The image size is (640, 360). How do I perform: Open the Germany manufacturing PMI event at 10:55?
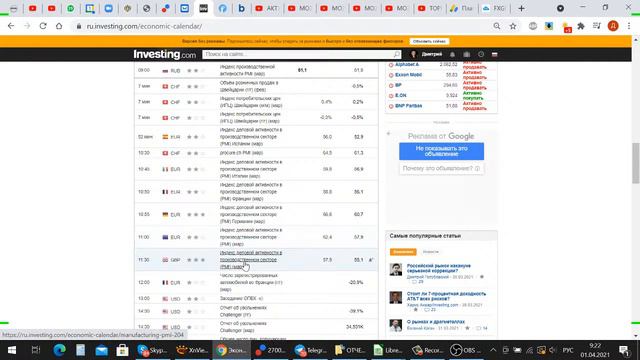(251, 214)
